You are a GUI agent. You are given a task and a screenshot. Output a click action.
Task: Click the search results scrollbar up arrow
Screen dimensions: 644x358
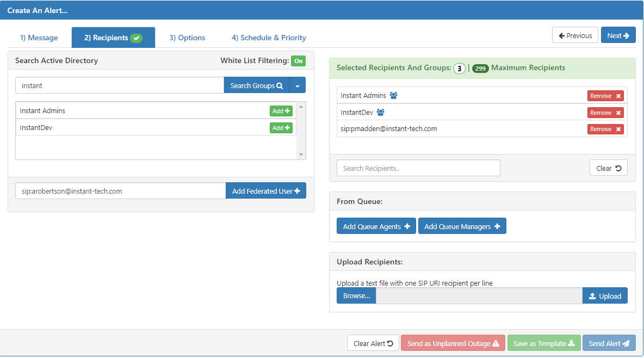tap(301, 107)
